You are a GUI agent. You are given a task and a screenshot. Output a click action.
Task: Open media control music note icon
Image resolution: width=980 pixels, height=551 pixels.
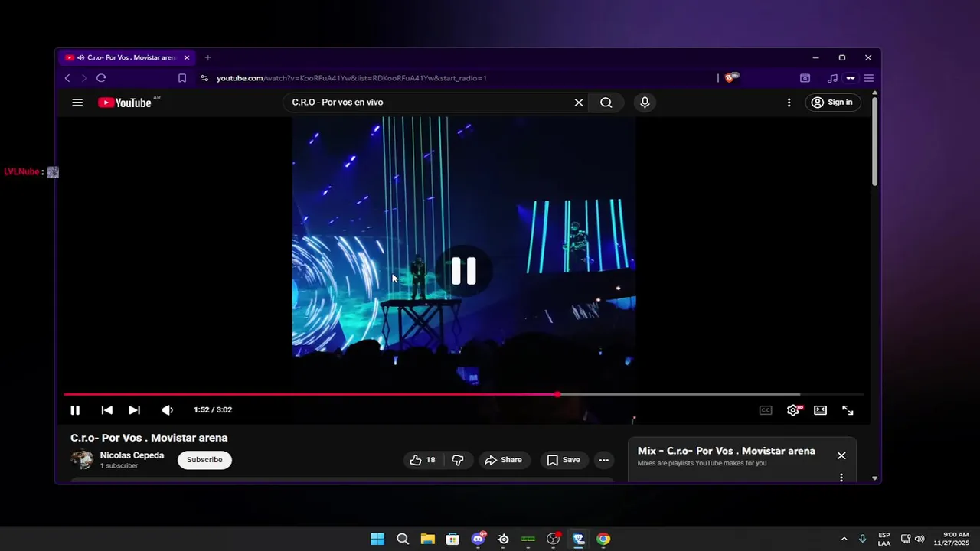[832, 78]
